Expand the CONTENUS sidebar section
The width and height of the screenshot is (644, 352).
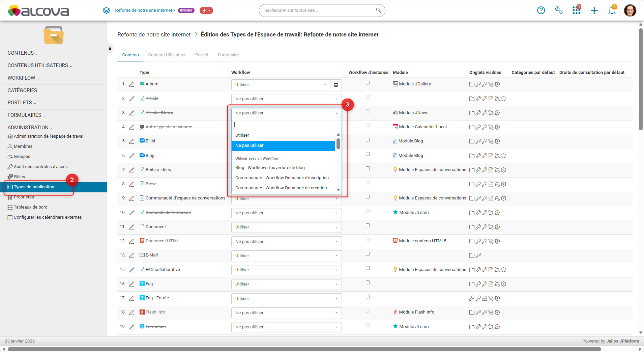22,53
